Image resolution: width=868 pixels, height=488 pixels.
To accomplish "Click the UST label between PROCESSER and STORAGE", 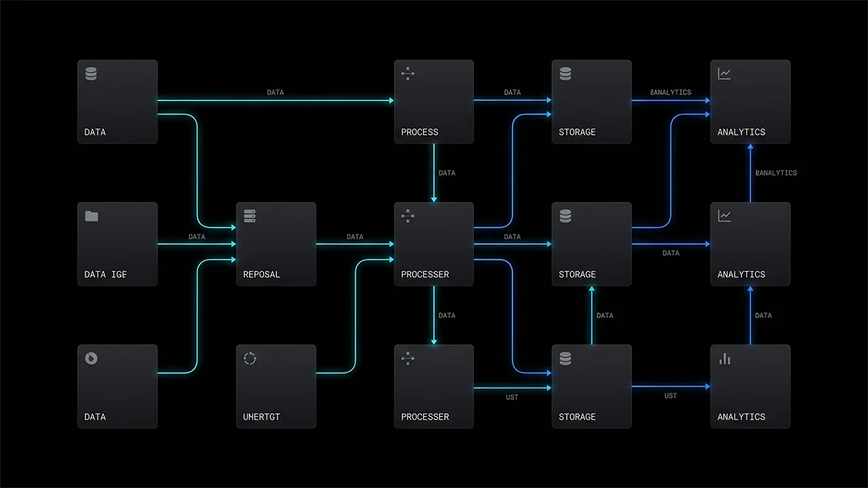I will pos(512,397).
